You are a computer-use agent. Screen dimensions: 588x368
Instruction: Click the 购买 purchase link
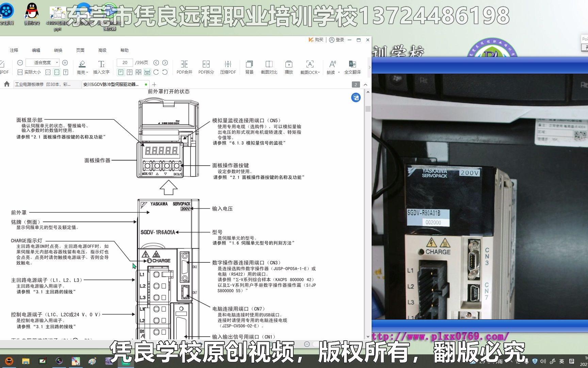[316, 40]
